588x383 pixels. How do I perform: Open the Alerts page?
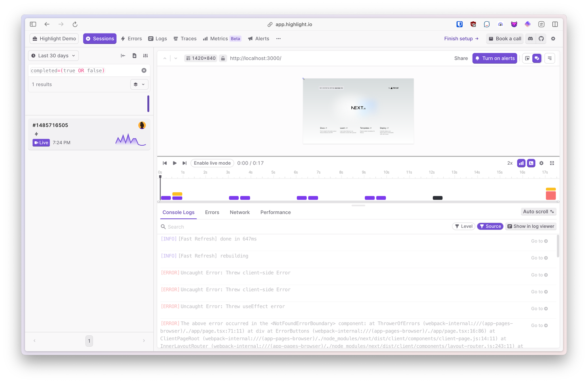tap(258, 39)
